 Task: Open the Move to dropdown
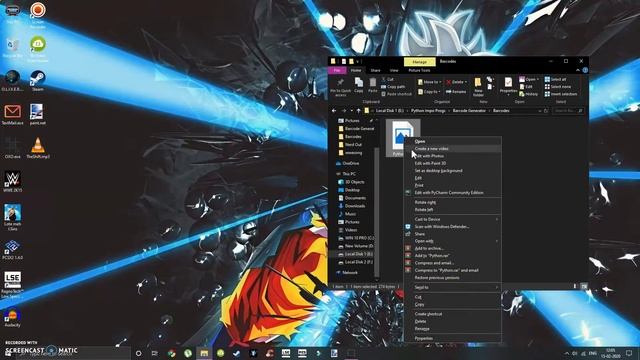pos(429,82)
